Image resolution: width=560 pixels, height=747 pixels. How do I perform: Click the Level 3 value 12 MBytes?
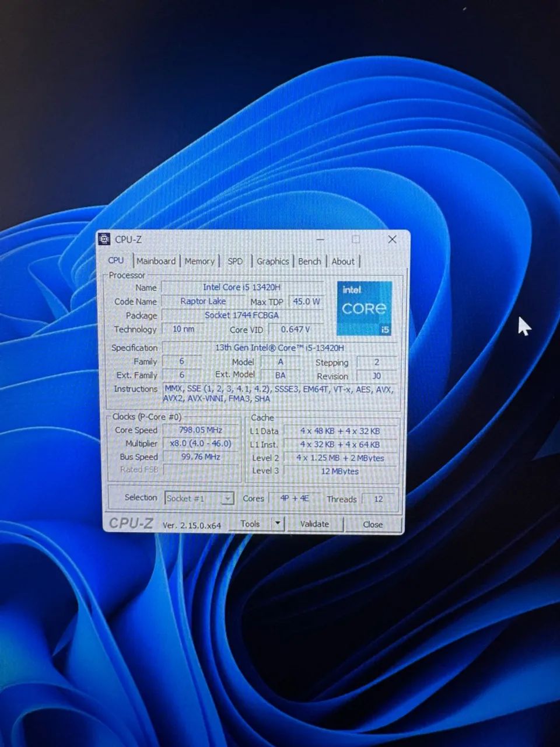[340, 471]
